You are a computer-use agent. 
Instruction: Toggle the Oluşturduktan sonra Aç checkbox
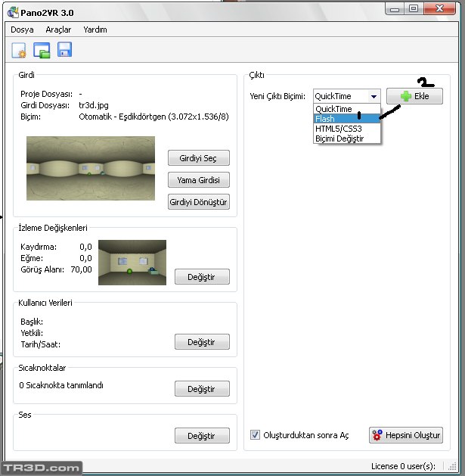(256, 435)
